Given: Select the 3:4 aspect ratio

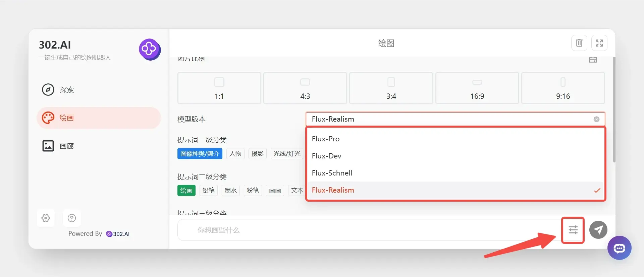Looking at the screenshot, I should tap(391, 88).
